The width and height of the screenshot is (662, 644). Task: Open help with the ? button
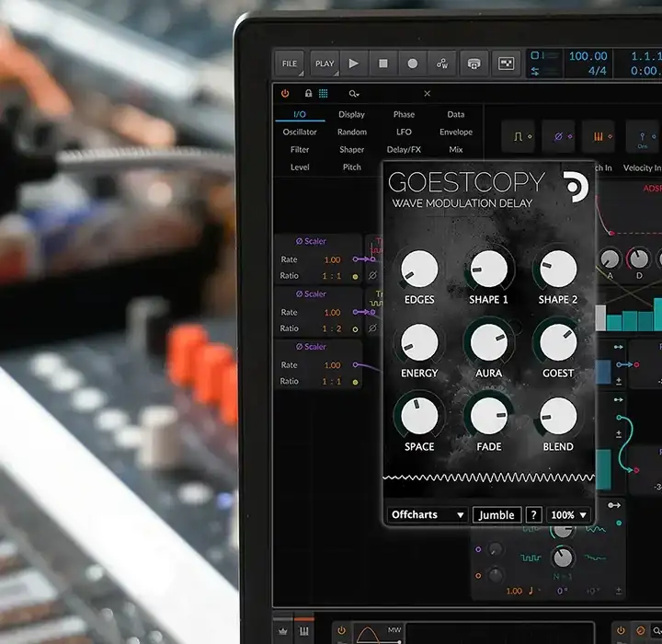(x=533, y=514)
